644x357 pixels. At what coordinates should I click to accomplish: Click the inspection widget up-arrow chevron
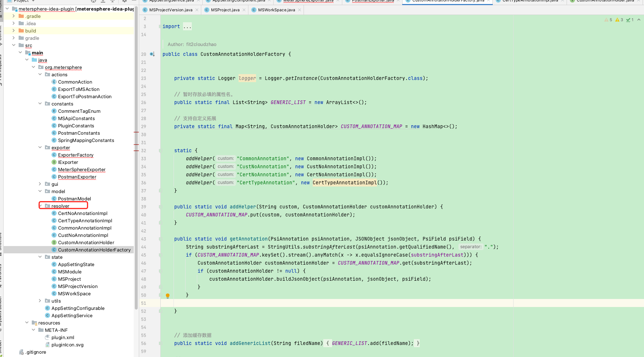click(639, 20)
